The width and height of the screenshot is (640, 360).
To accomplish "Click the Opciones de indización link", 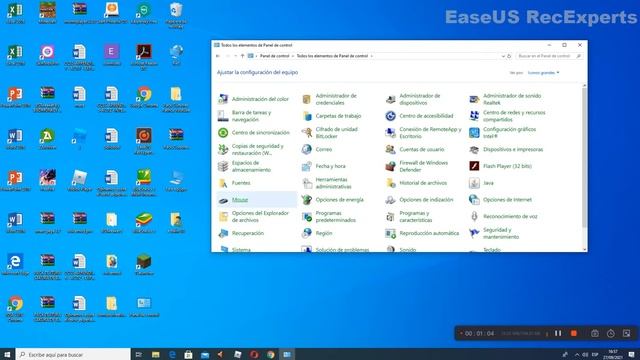I will tap(426, 200).
